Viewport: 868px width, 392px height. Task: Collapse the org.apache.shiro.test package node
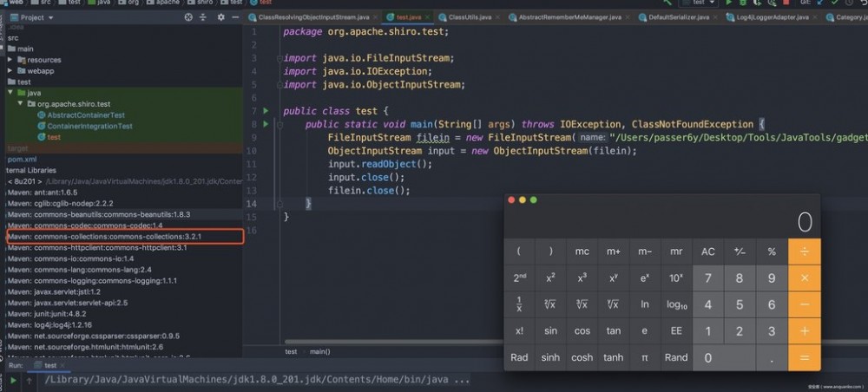tap(20, 104)
